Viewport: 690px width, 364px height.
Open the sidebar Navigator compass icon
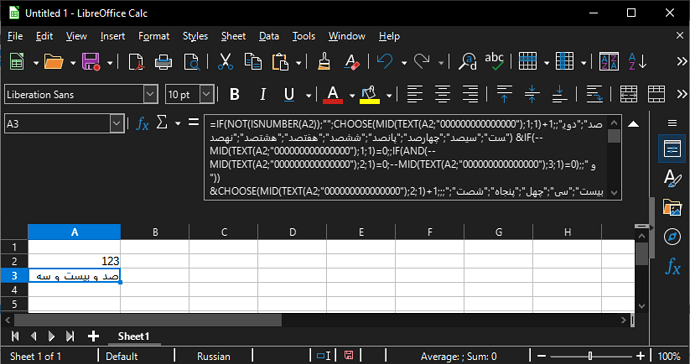pos(672,237)
